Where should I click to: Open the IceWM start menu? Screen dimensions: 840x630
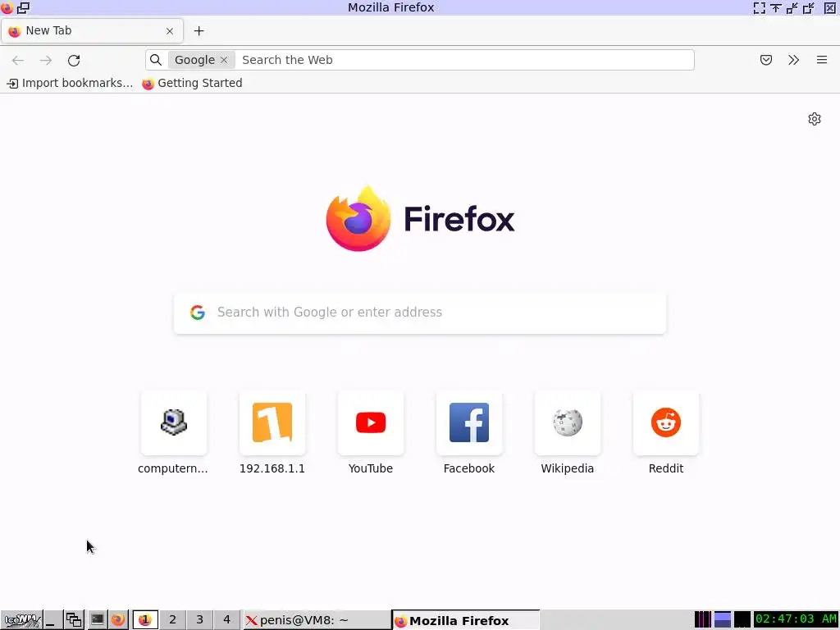coord(21,620)
